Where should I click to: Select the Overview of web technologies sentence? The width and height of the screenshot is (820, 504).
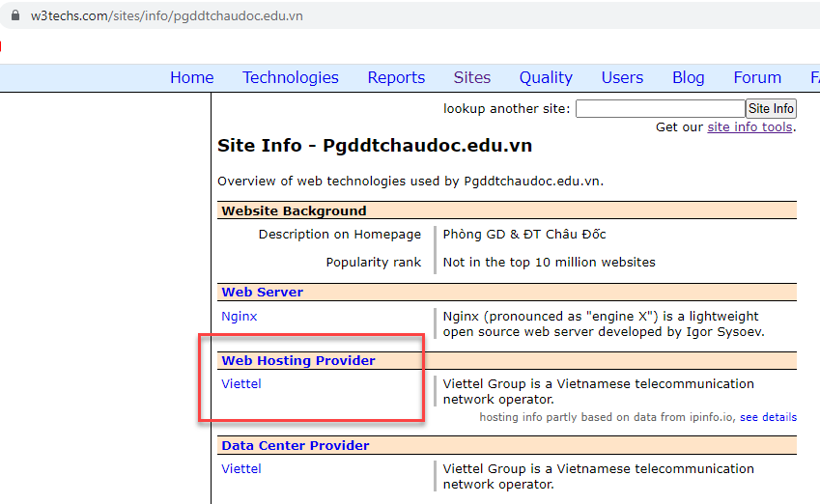pyautogui.click(x=410, y=182)
